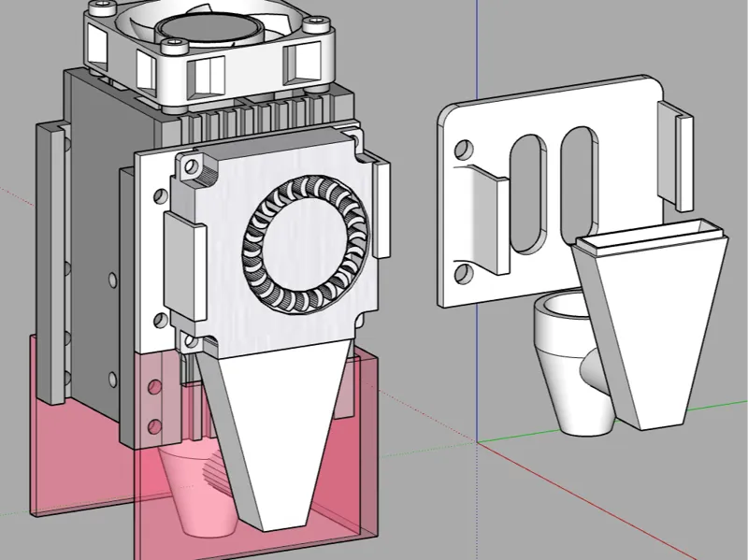Select rectangular clip left of blower housing
Image resolution: width=748 pixels, height=560 pixels.
tap(185, 266)
